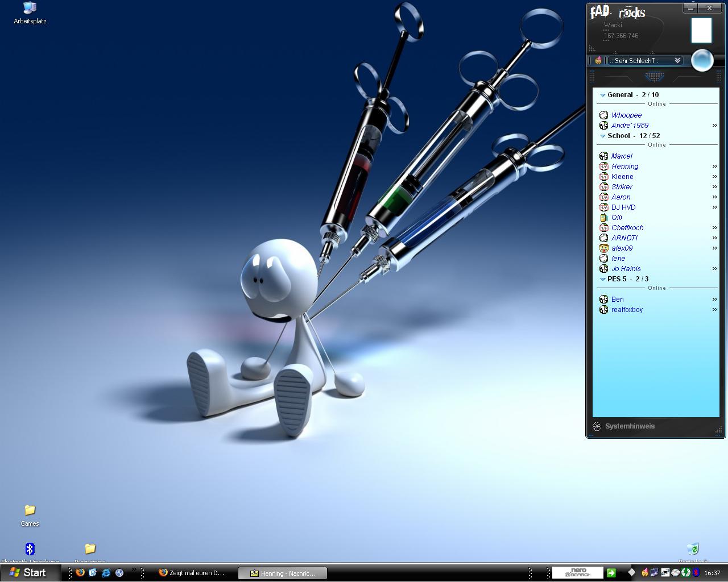Image resolution: width=728 pixels, height=582 pixels.
Task: Click the Systemhinweis flower icon
Action: [597, 426]
